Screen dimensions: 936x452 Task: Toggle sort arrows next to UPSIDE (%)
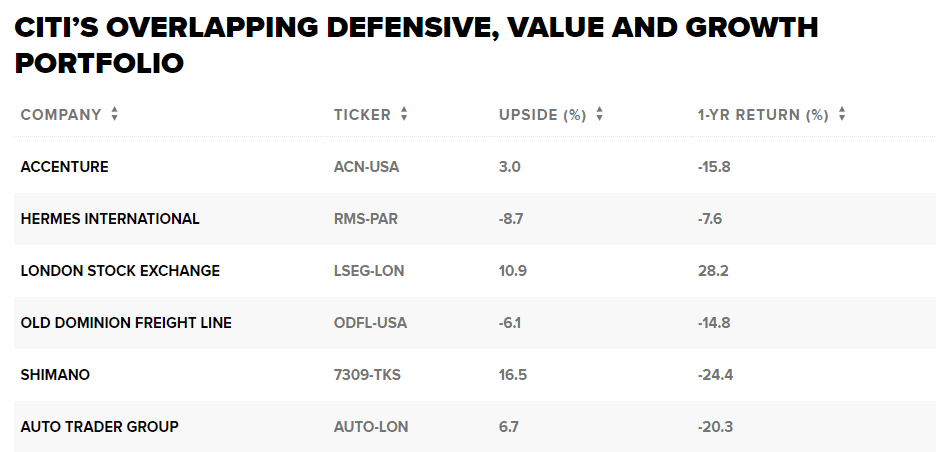599,115
